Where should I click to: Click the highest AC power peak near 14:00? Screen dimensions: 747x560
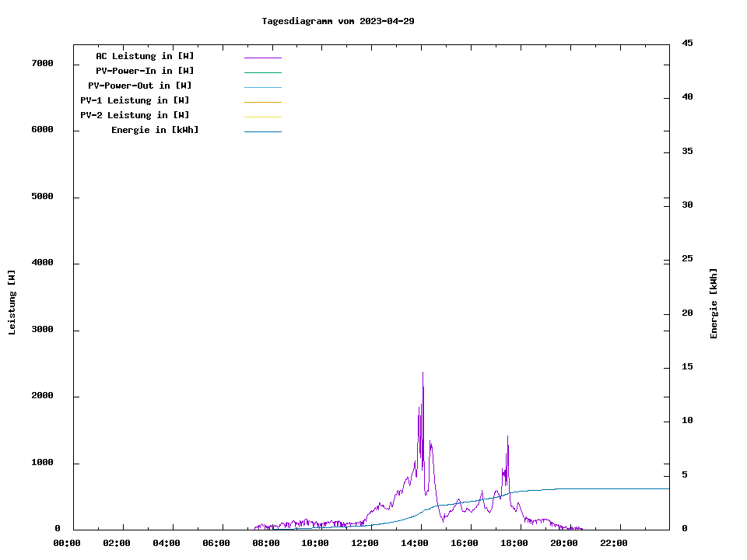pos(423,373)
